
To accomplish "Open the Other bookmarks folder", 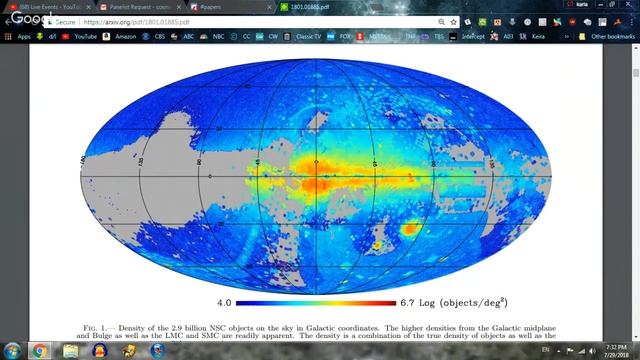I will (607, 36).
